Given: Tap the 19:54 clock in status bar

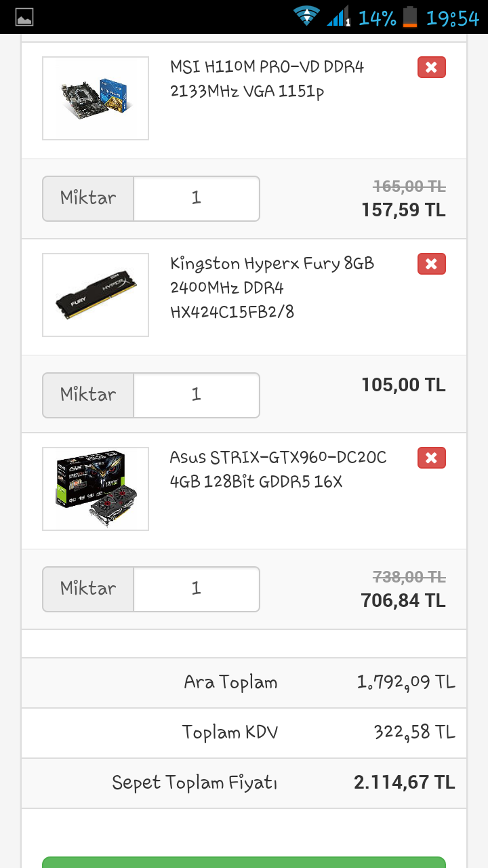Looking at the screenshot, I should [452, 18].
